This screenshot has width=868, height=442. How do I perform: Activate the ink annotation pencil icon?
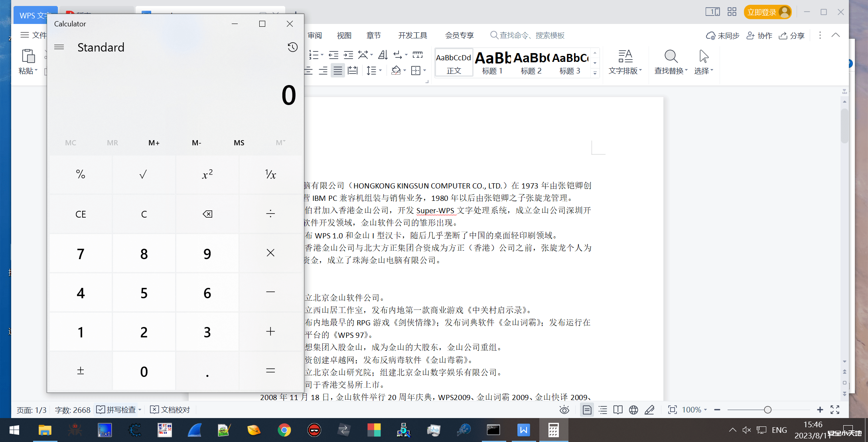[x=650, y=410]
